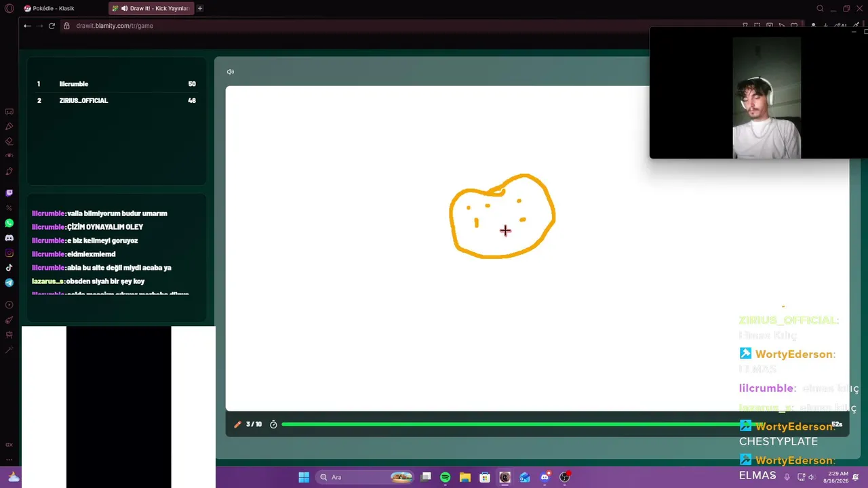Click the taskbar search box 'Ara'
Image resolution: width=868 pixels, height=488 pixels.
(366, 477)
